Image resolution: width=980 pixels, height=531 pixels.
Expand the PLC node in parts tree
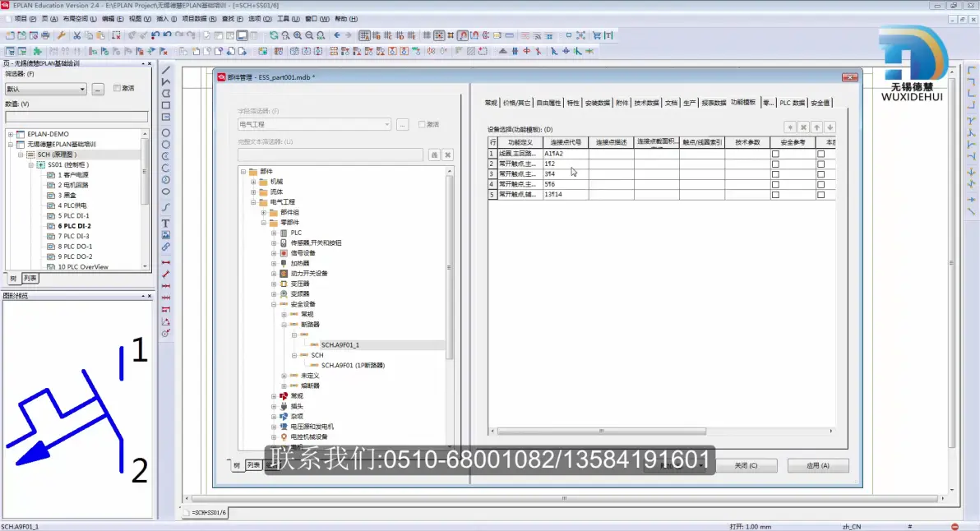(x=274, y=233)
